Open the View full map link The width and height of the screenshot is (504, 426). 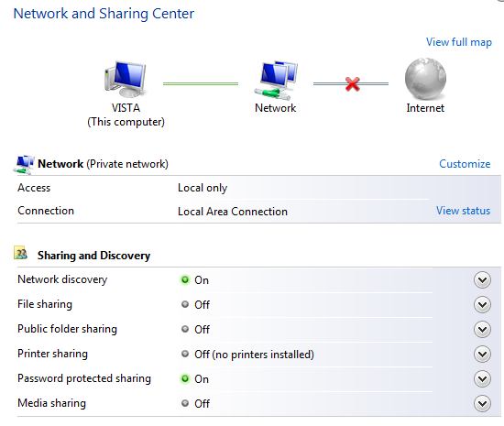tap(459, 42)
